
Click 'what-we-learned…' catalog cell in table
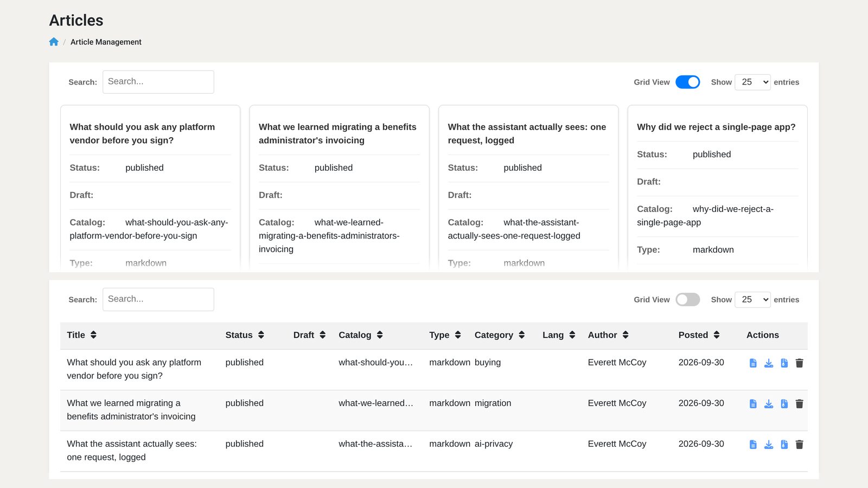point(376,403)
